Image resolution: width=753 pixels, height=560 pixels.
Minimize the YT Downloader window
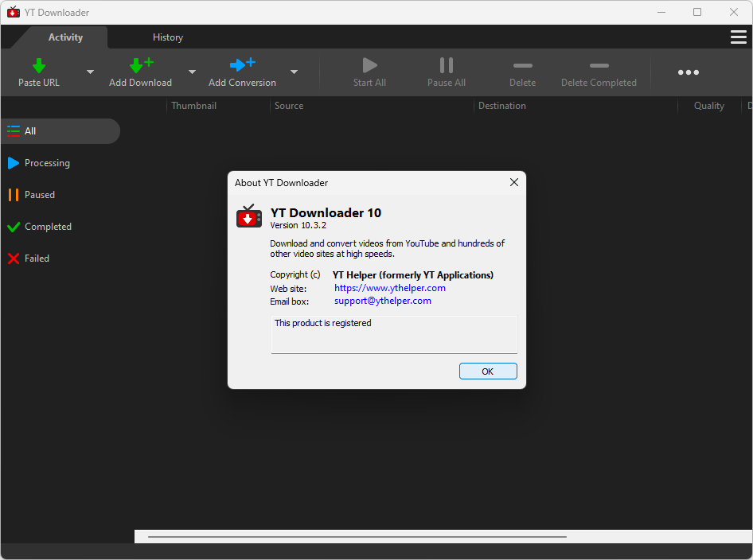[661, 12]
